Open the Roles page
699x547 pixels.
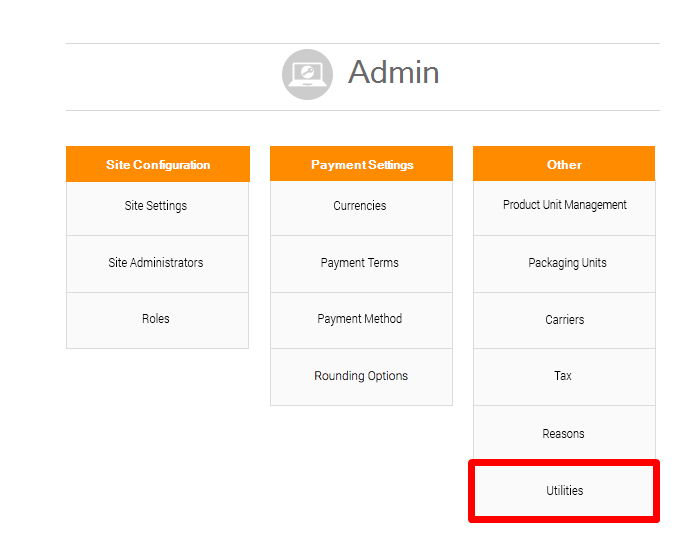156,319
